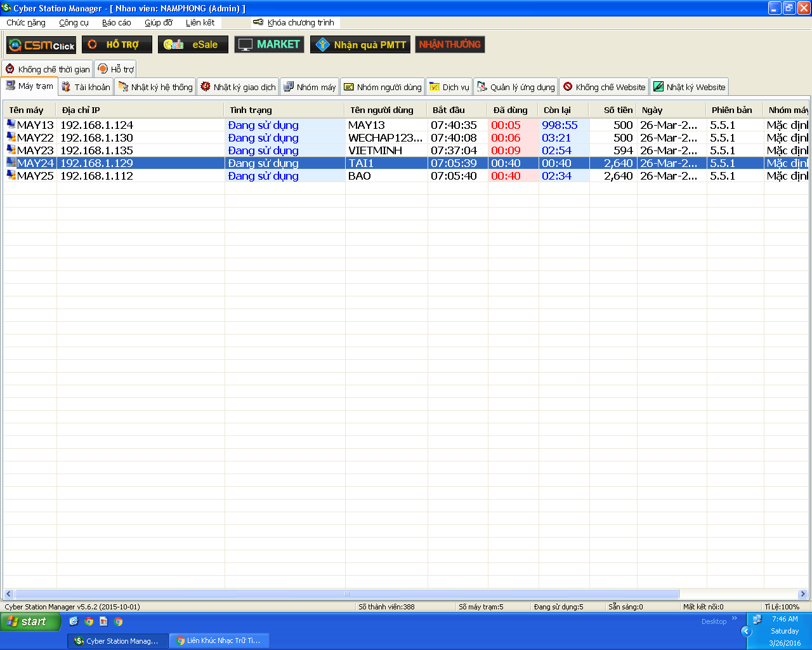Open the Khống chế Website tab
Image resolution: width=812 pixels, height=650 pixels.
pyautogui.click(x=604, y=87)
